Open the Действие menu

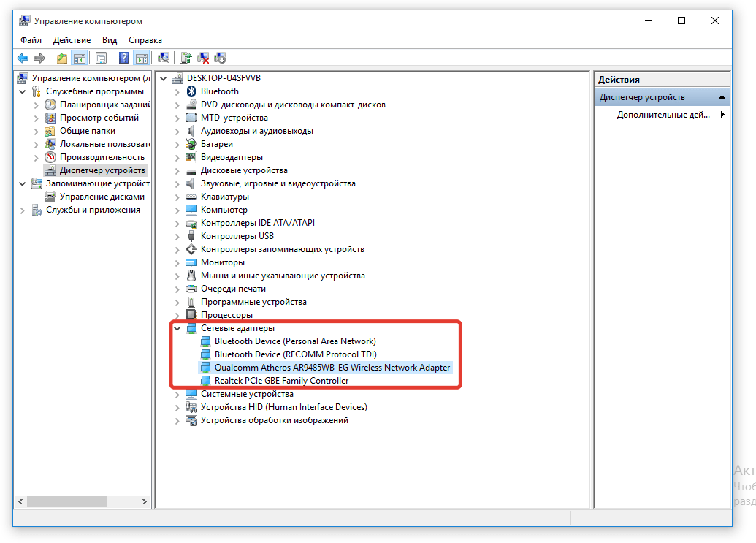click(72, 40)
